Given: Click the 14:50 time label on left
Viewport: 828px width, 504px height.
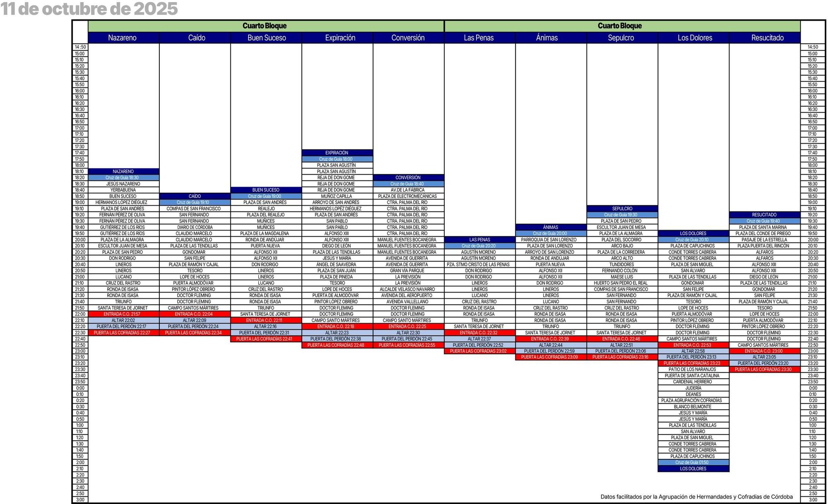Looking at the screenshot, I should coord(80,47).
